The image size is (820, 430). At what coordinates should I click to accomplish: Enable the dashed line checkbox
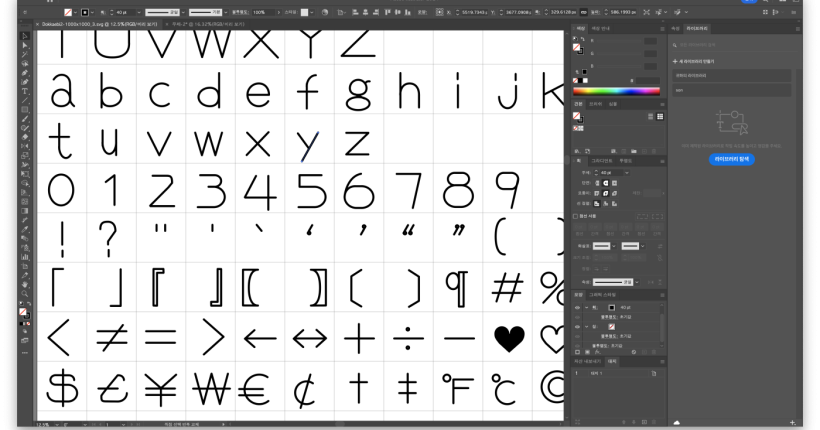576,216
